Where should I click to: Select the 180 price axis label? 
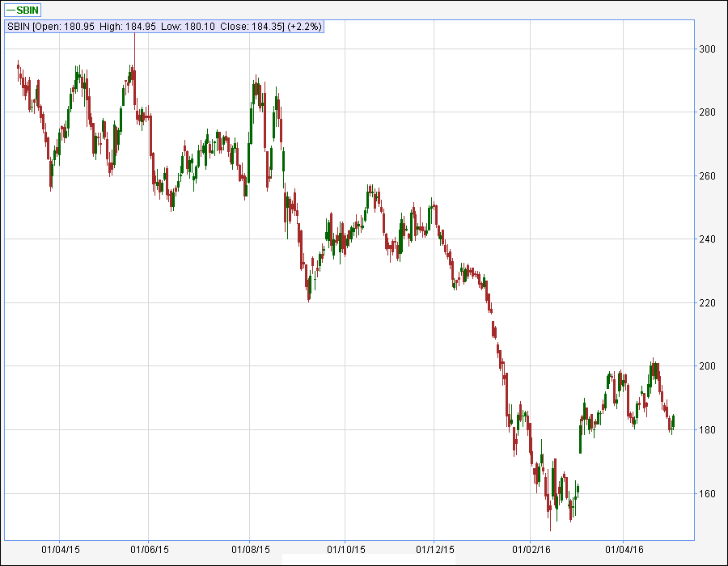(708, 430)
